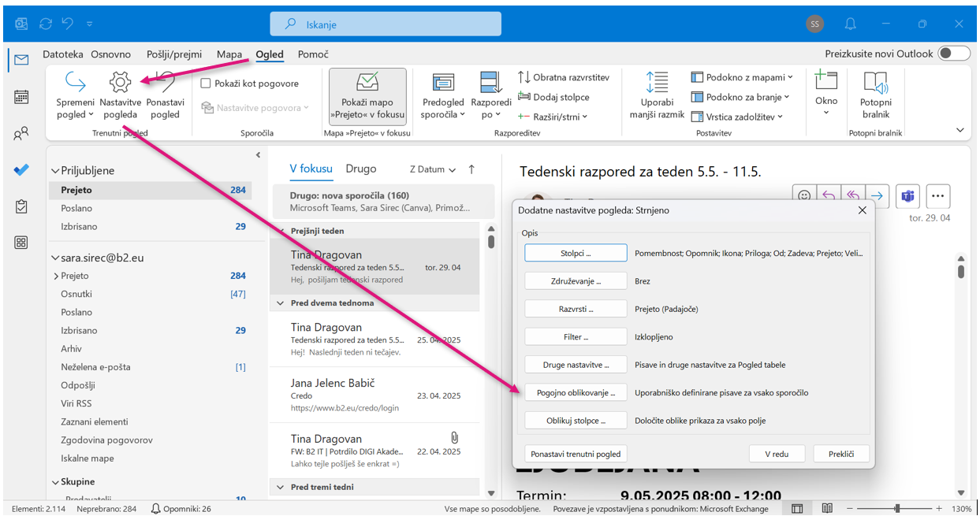Open the More Apps grid icon in the sidebar
The image size is (980, 516).
(x=21, y=243)
